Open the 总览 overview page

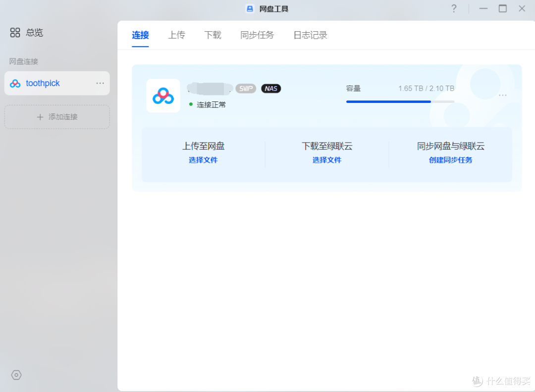pyautogui.click(x=27, y=33)
